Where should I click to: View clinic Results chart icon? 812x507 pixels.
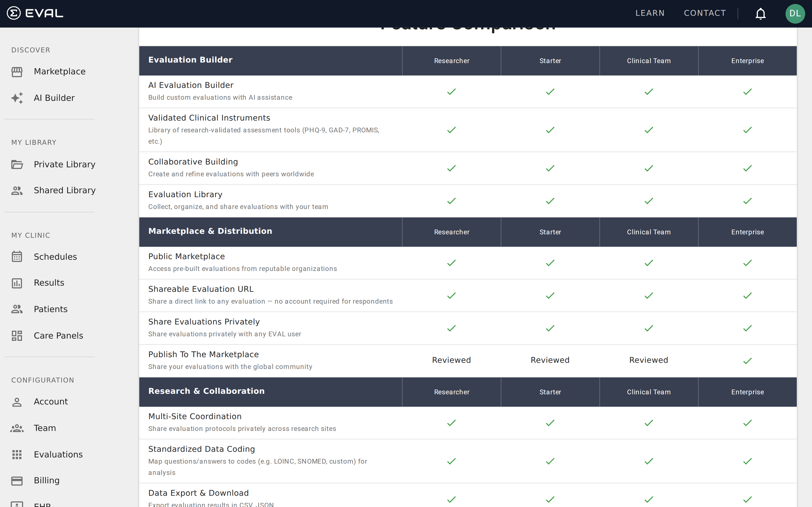(17, 283)
